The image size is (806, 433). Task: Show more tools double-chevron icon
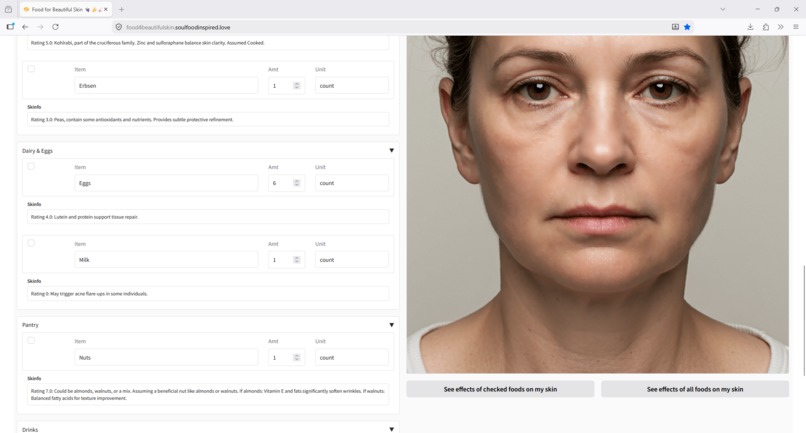click(x=781, y=27)
